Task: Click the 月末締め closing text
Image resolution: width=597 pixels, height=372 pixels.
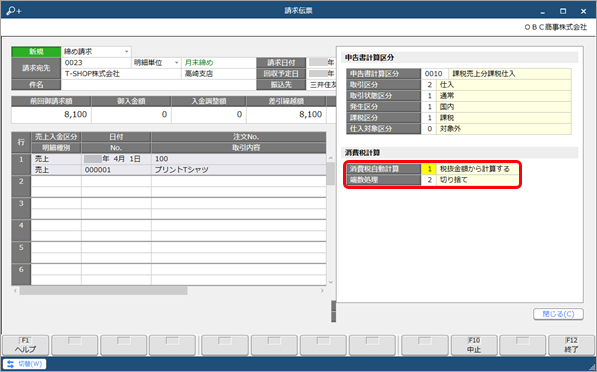Action: [x=199, y=62]
